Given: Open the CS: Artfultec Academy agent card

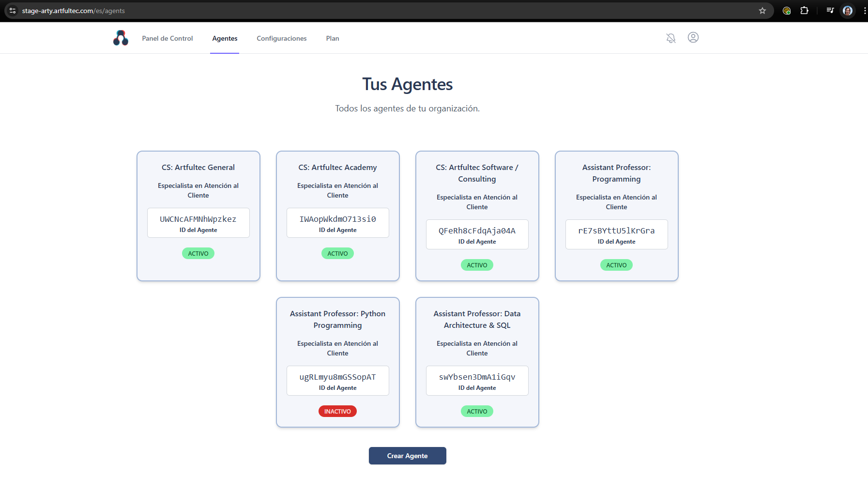Looking at the screenshot, I should pyautogui.click(x=338, y=216).
